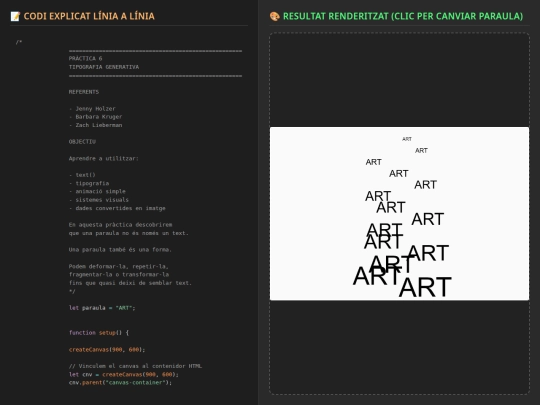Click the '- Zach Lieberman' line
The width and height of the screenshot is (540, 405).
pos(95,125)
